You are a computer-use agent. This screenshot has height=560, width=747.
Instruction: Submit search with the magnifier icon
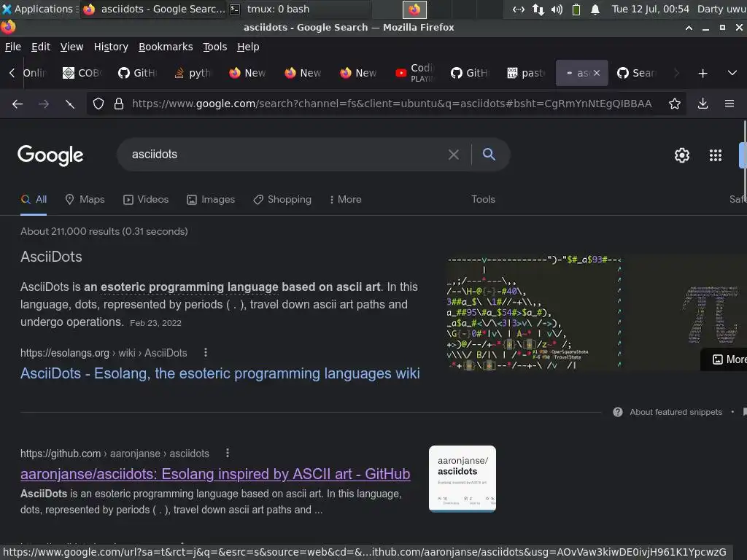click(489, 154)
